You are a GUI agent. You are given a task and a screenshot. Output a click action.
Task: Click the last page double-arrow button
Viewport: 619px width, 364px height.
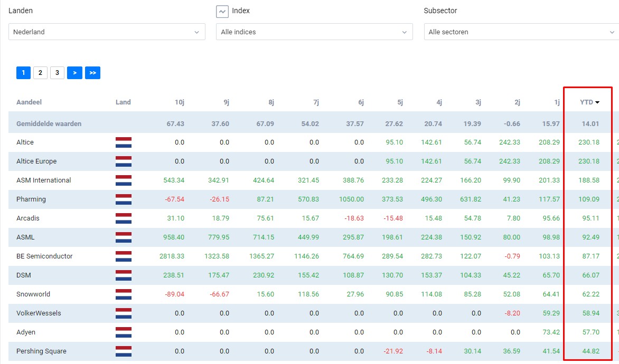point(93,73)
